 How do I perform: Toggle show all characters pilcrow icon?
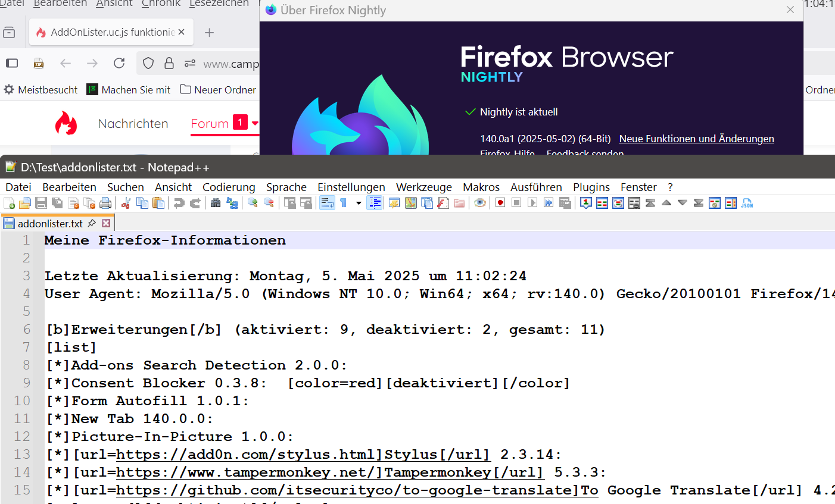[344, 203]
